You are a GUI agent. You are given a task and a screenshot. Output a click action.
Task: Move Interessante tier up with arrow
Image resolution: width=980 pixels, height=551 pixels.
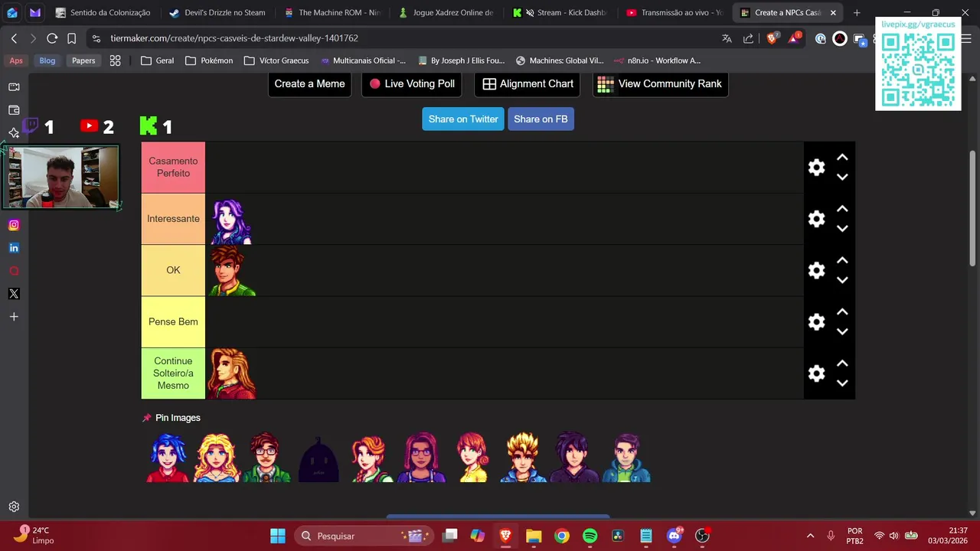tap(842, 209)
